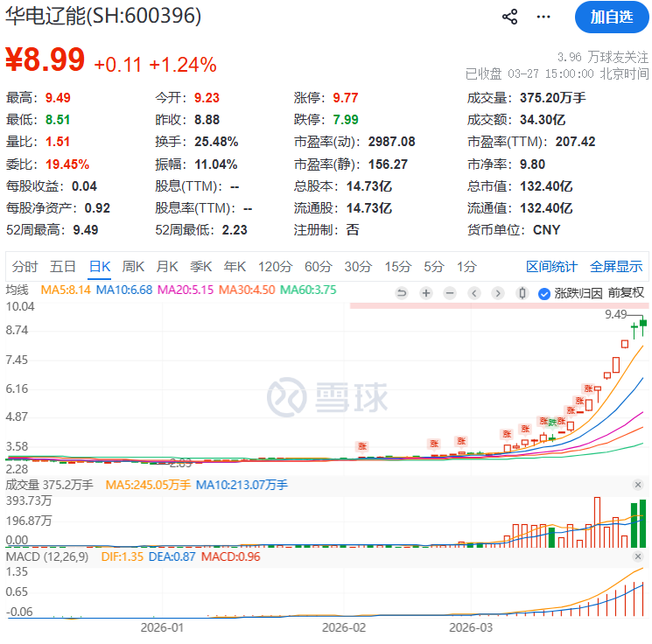652x644 pixels.
Task: Click the 均线 moving average label
Action: click(x=17, y=290)
